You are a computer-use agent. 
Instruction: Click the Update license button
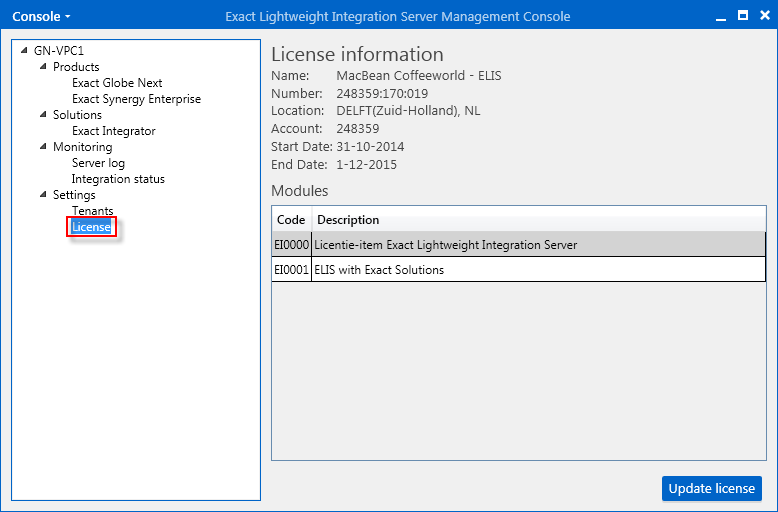(x=712, y=489)
